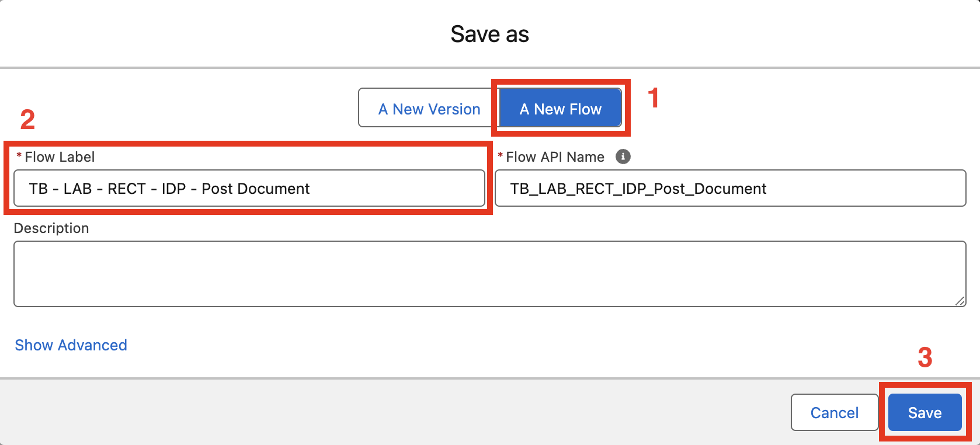This screenshot has width=980, height=445.
Task: Click the Description label text
Action: pos(51,228)
